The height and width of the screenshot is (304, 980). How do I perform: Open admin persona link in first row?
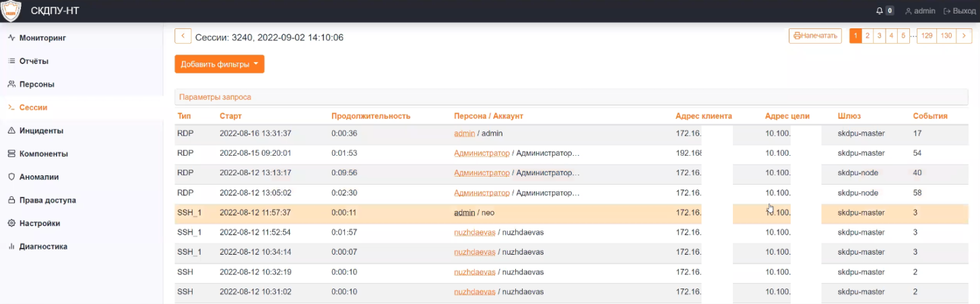pyautogui.click(x=464, y=133)
